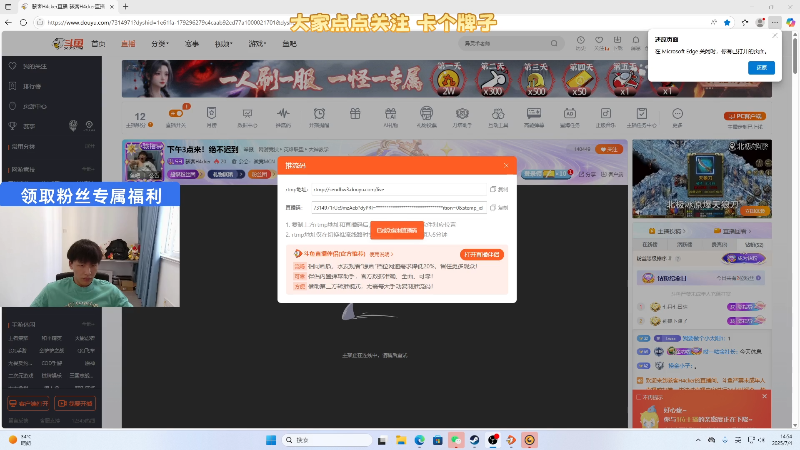800x450 pixels.
Task: Click the double-circle tool icon in toolbar
Action: pyautogui.click(x=498, y=113)
